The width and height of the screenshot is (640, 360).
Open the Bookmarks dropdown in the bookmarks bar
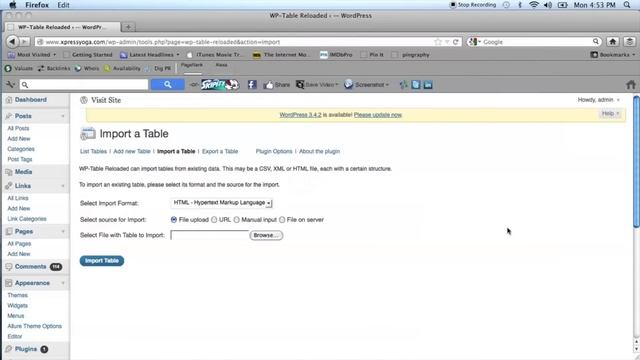tap(613, 55)
